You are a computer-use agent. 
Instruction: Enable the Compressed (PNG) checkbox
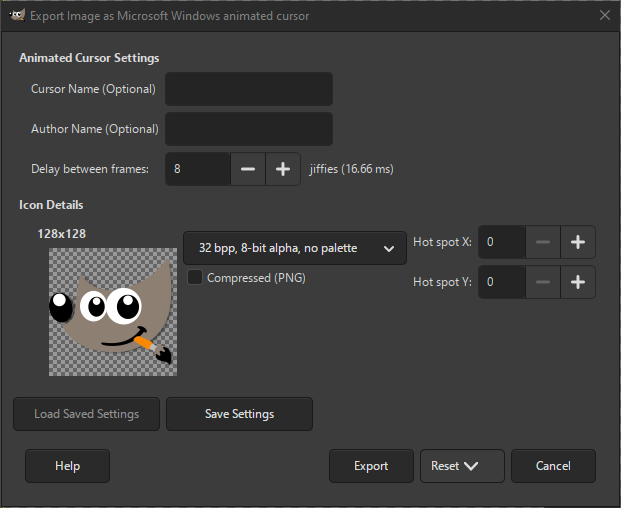tap(195, 277)
